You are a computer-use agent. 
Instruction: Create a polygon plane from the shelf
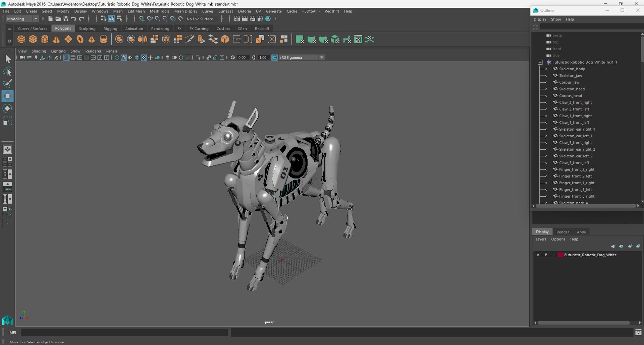tap(68, 39)
